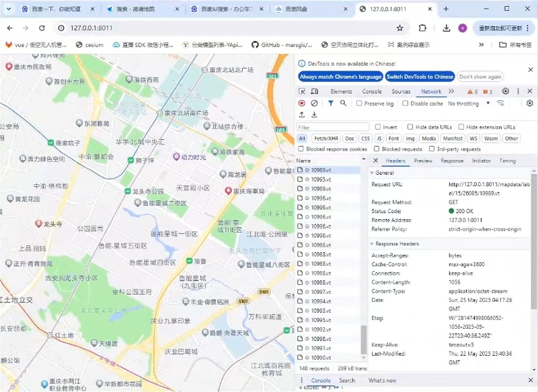This screenshot has height=392, width=538.
Task: Click Don't show again button
Action: coord(480,77)
